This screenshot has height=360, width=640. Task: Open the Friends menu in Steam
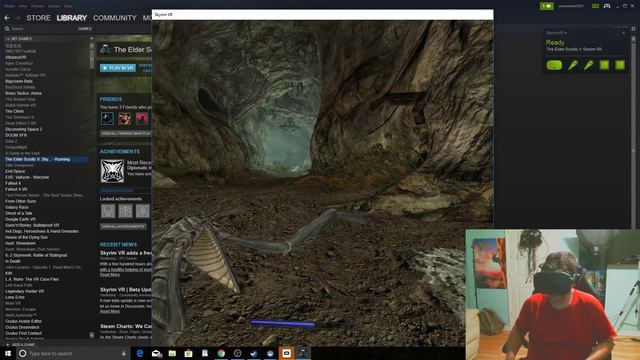tap(37, 6)
